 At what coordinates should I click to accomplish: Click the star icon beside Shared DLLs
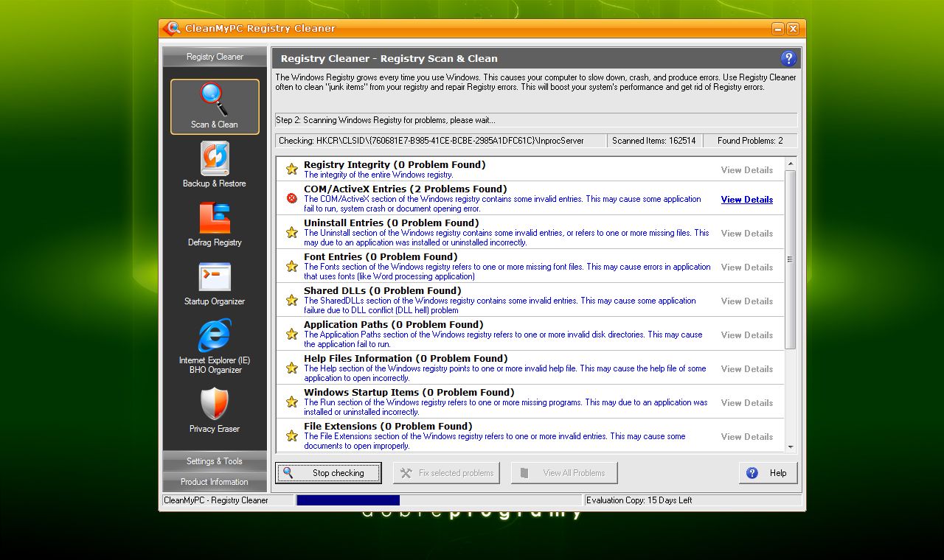point(292,300)
